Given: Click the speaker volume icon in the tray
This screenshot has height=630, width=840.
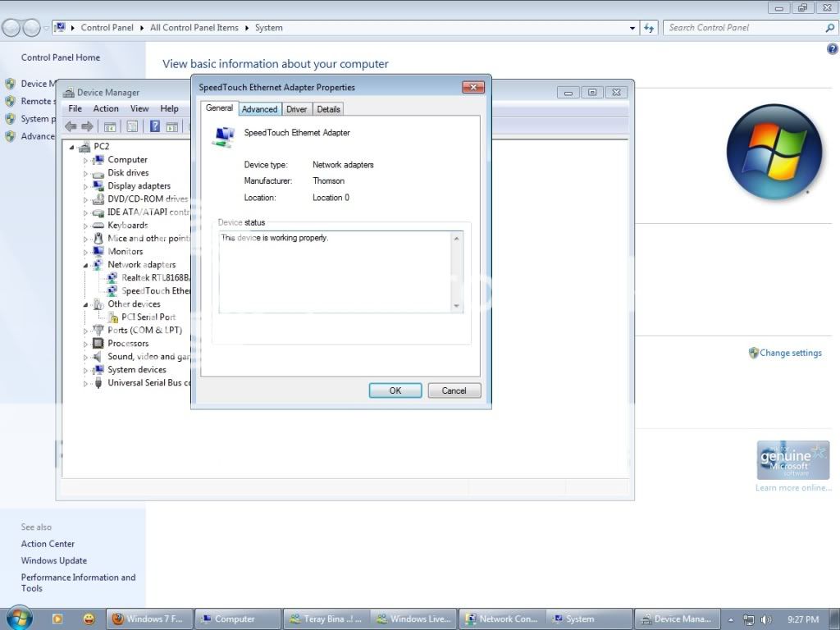Looking at the screenshot, I should point(766,619).
